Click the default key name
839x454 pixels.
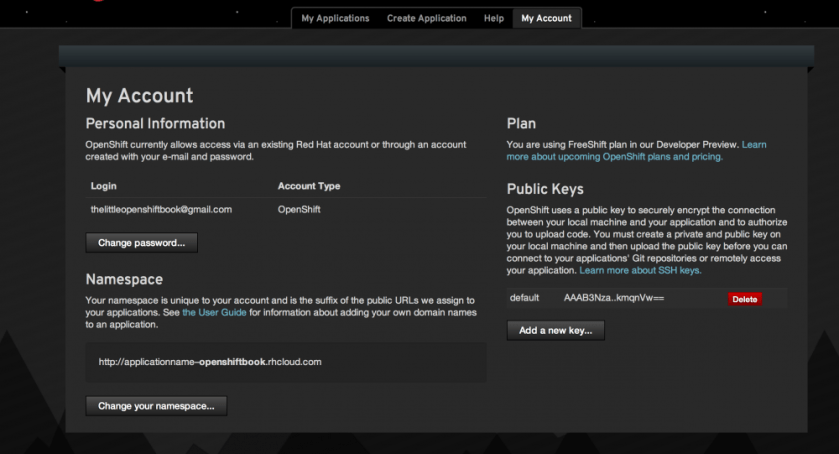[524, 298]
